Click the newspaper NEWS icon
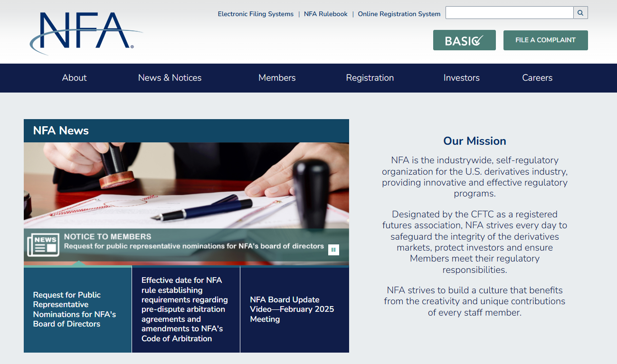Viewport: 617px width, 364px height. pos(43,245)
